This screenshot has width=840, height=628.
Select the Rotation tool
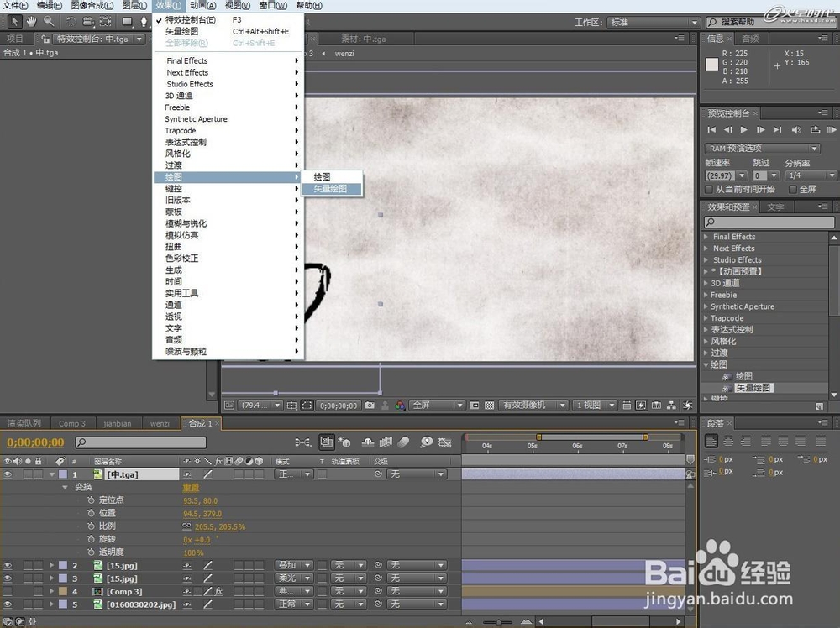tap(71, 22)
